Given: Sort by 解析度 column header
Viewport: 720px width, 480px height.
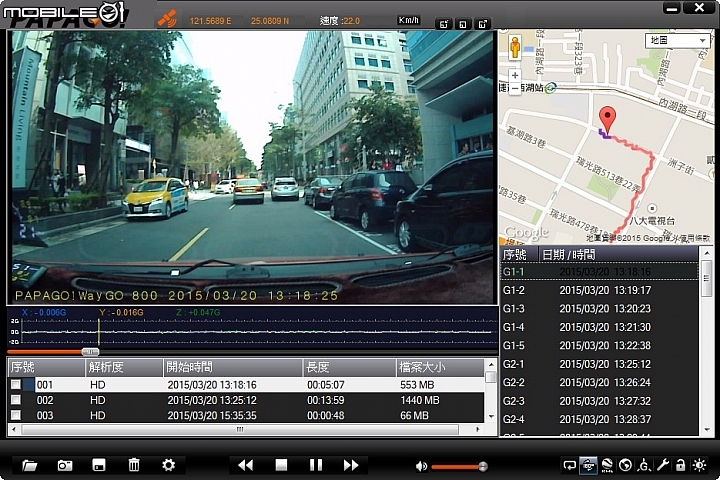Looking at the screenshot, I should point(124,367).
